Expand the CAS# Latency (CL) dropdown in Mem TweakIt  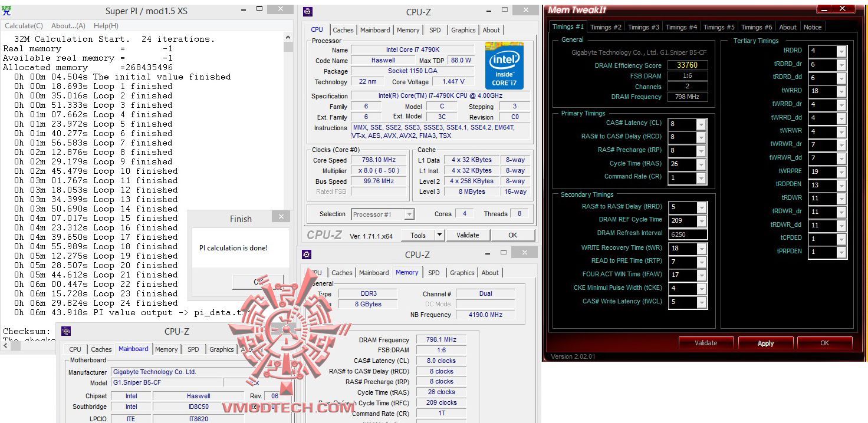tap(701, 125)
